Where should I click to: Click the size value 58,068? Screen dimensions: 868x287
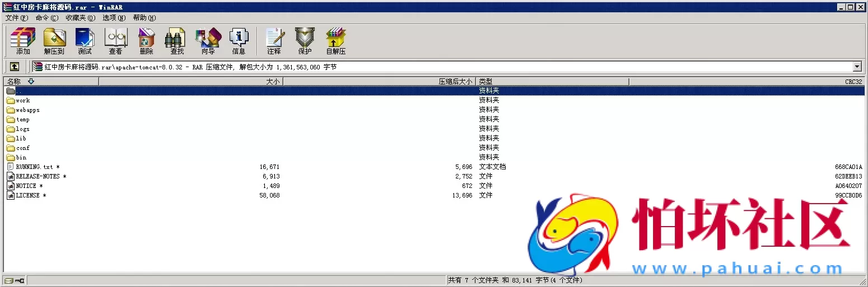(x=269, y=196)
